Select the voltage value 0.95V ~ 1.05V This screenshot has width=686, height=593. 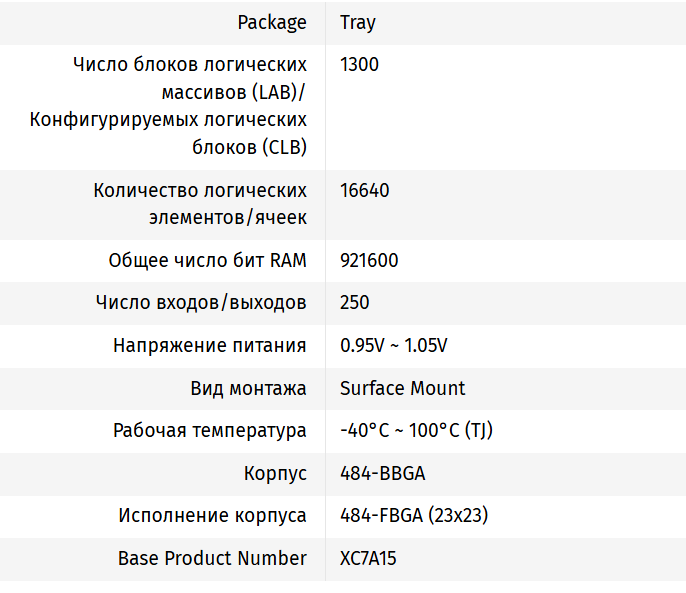coord(393,345)
